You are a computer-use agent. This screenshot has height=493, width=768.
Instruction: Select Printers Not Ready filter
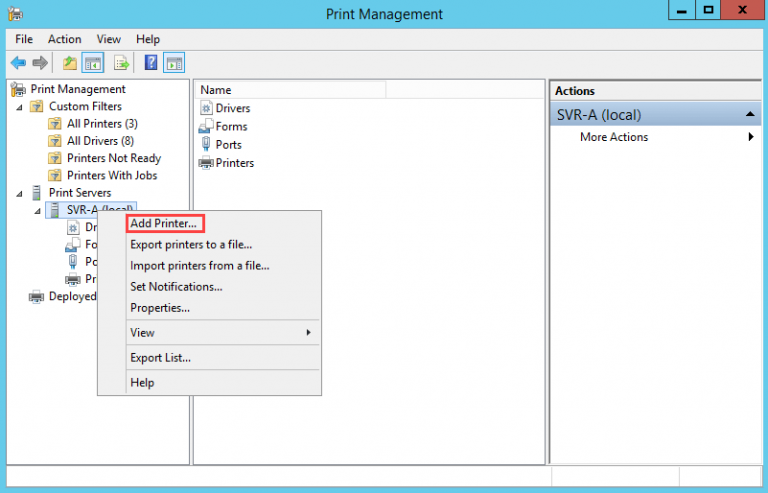[x=113, y=158]
